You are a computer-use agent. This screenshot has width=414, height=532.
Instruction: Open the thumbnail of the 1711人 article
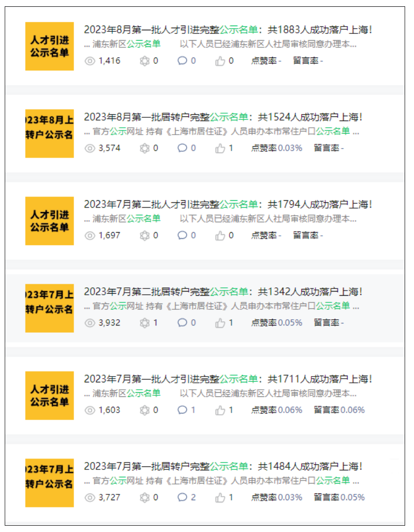coord(50,395)
